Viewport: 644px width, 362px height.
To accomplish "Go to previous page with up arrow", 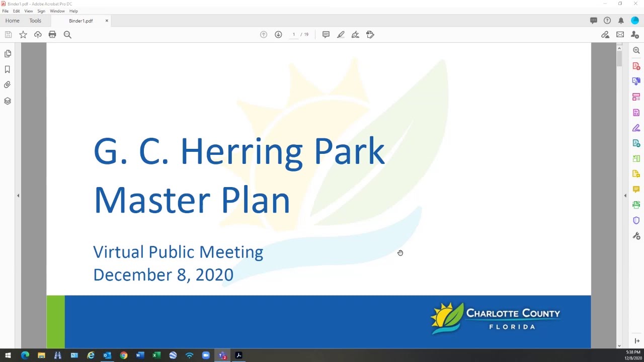I will 264,35.
